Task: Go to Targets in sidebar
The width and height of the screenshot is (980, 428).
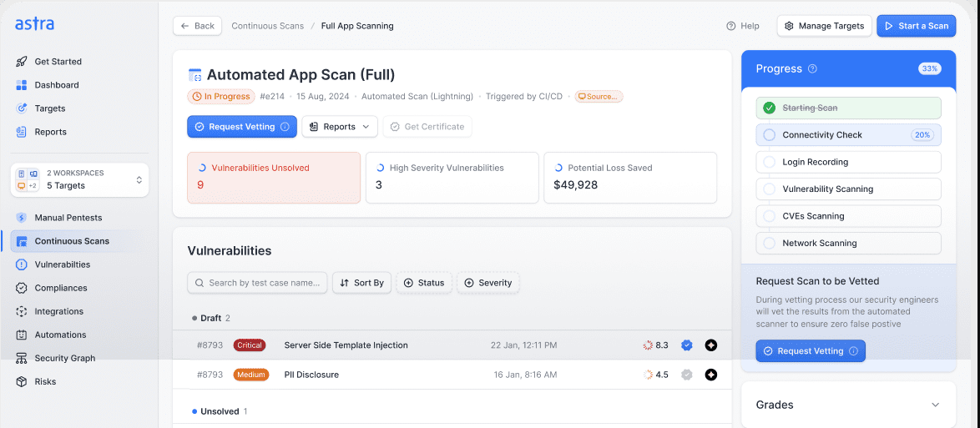Action: 49,108
